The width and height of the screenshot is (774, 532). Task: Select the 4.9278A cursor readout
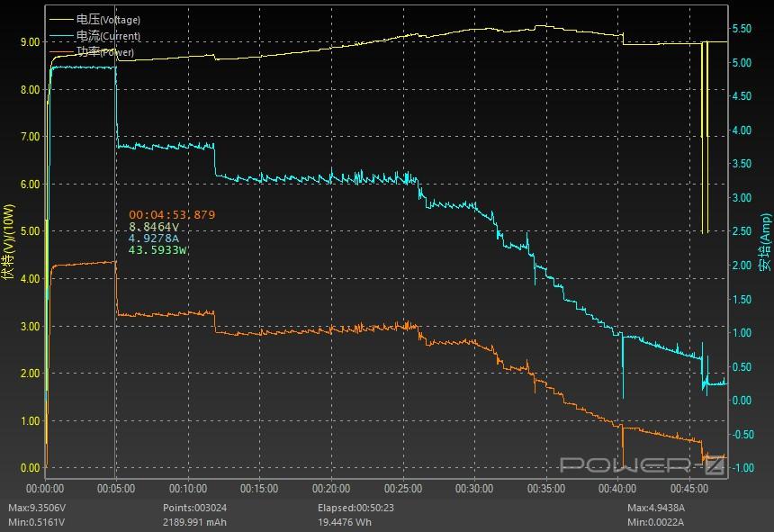[x=154, y=239]
